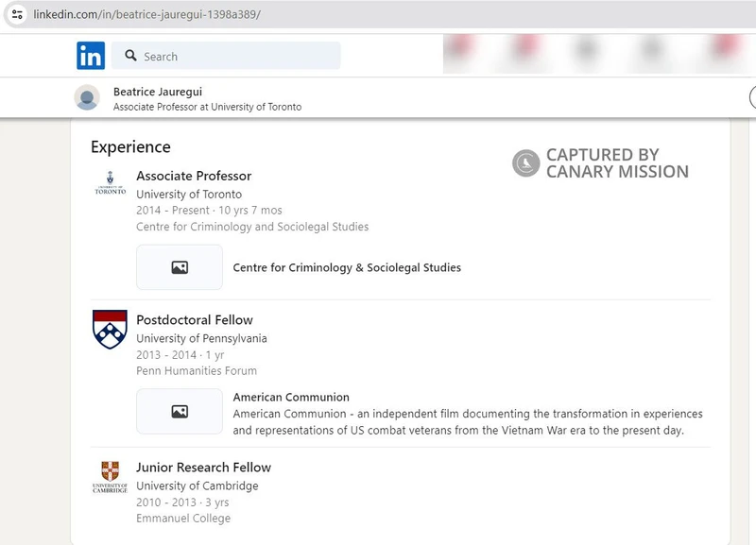756x545 pixels.
Task: Click the LinkedIn logo icon
Action: click(91, 56)
